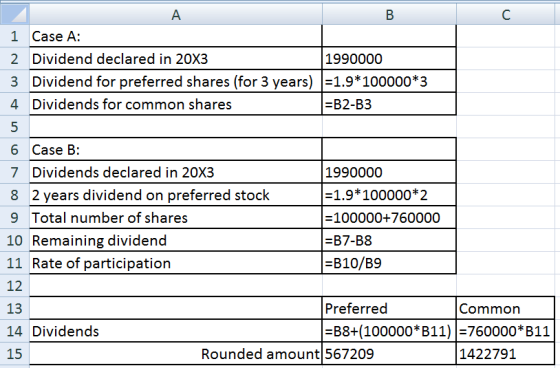The width and height of the screenshot is (560, 368).
Task: Click '2 years dividend on preferred stock'
Action: click(x=176, y=195)
